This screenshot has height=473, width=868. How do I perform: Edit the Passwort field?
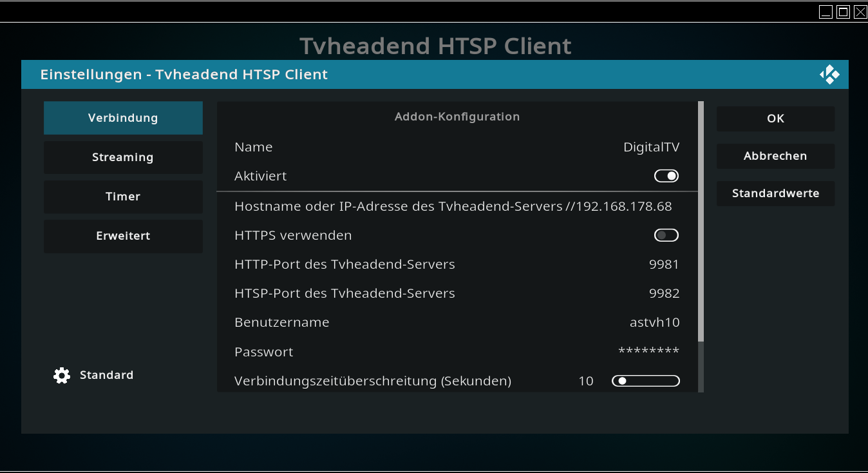pos(457,352)
